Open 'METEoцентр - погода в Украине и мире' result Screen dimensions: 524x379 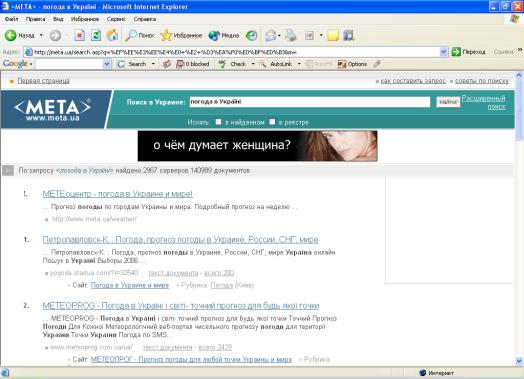point(118,194)
